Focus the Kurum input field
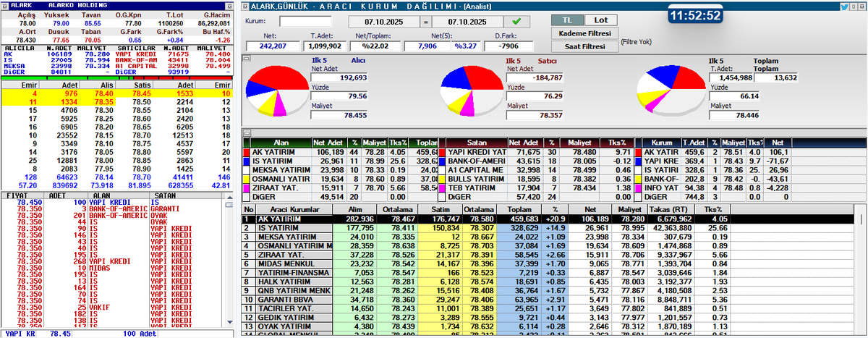868x338 pixels. point(305,22)
